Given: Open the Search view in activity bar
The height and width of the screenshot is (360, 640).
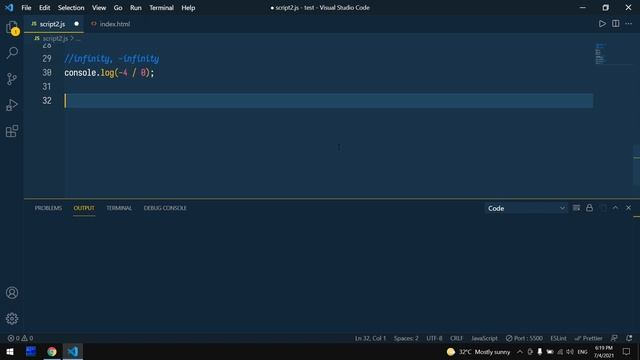Looking at the screenshot, I should [12, 52].
